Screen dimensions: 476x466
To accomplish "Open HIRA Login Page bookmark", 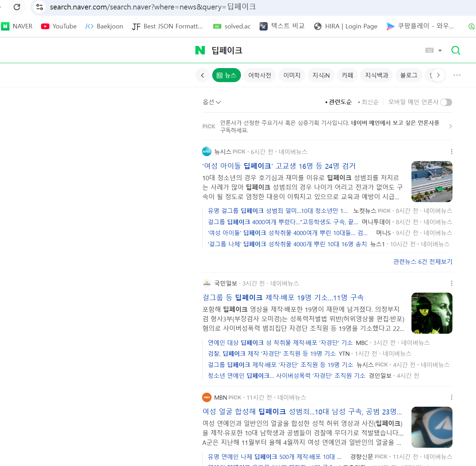I will 346,26.
